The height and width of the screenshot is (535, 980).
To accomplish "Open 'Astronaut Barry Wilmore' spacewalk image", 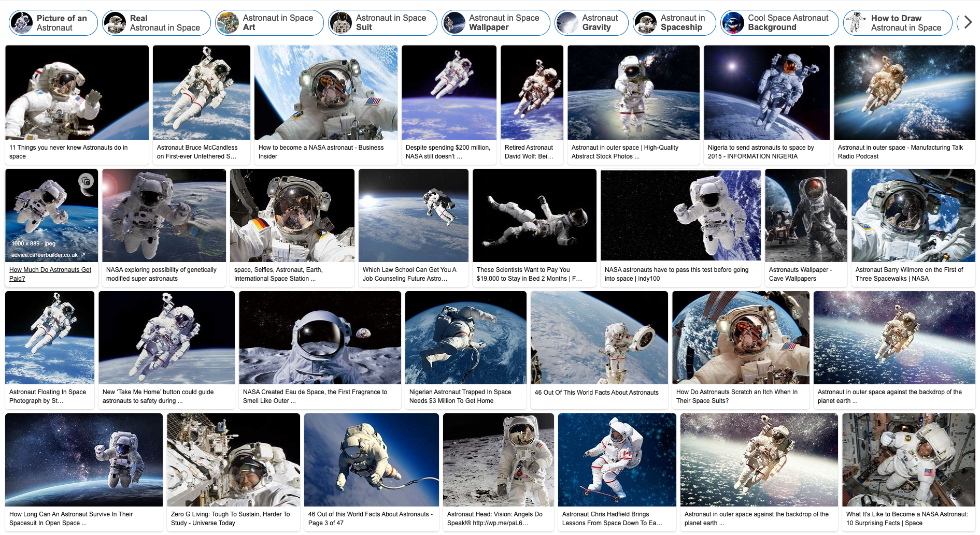I will click(913, 215).
